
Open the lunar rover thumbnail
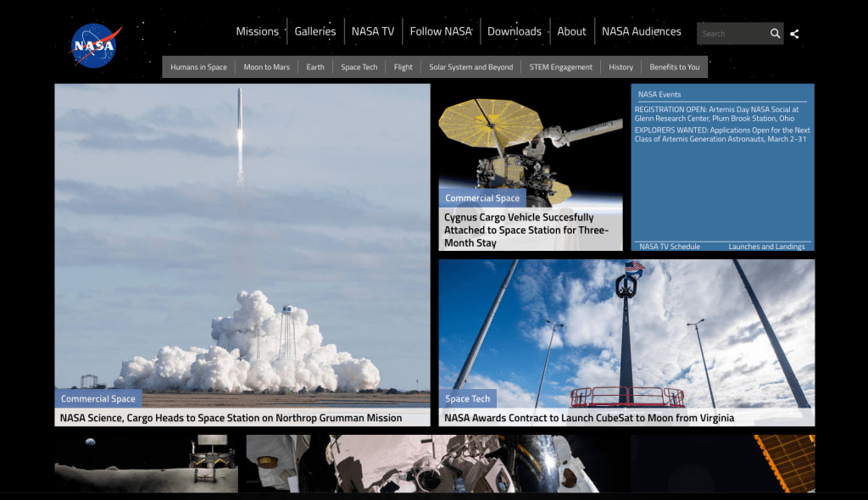[x=146, y=464]
